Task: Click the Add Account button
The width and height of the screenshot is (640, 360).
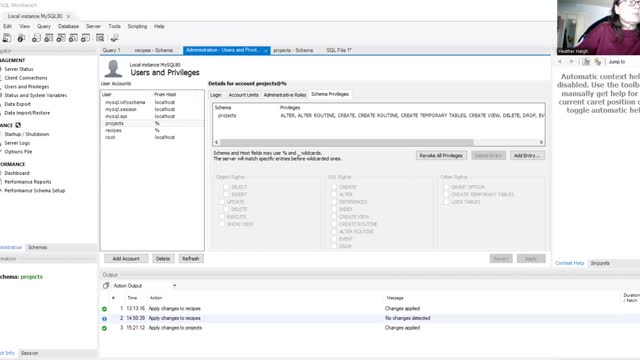Action: pos(126,259)
